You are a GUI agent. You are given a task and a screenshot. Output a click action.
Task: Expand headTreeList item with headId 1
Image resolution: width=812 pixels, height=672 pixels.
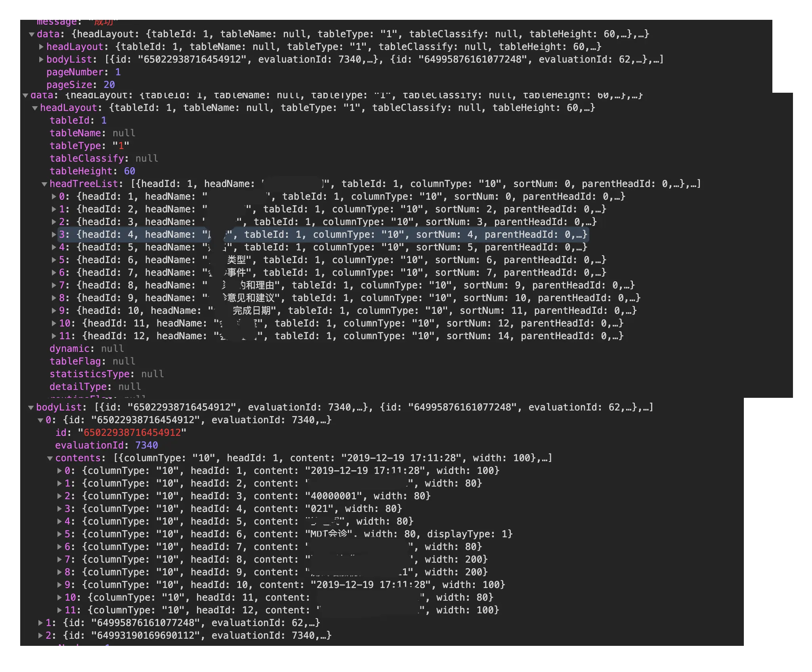[x=54, y=197]
